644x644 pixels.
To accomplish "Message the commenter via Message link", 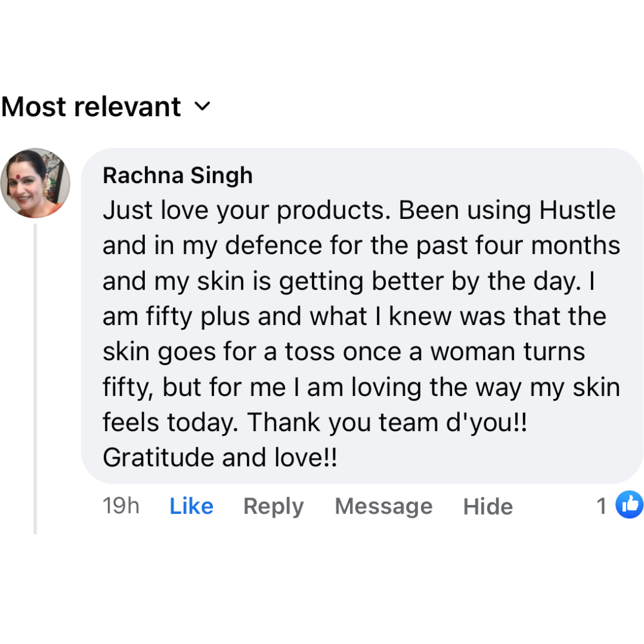I will (x=383, y=506).
